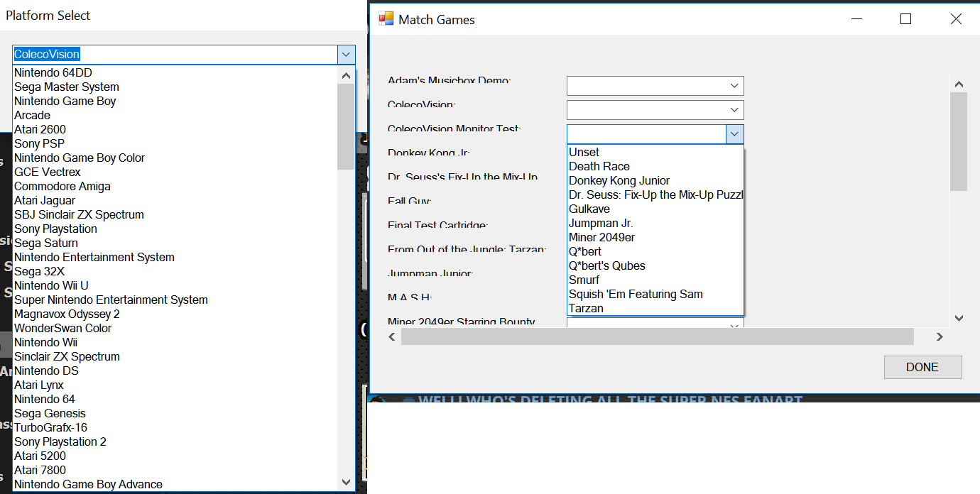Open the ColecoVision platform combo box arrow
This screenshot has width=980, height=494.
click(x=346, y=55)
